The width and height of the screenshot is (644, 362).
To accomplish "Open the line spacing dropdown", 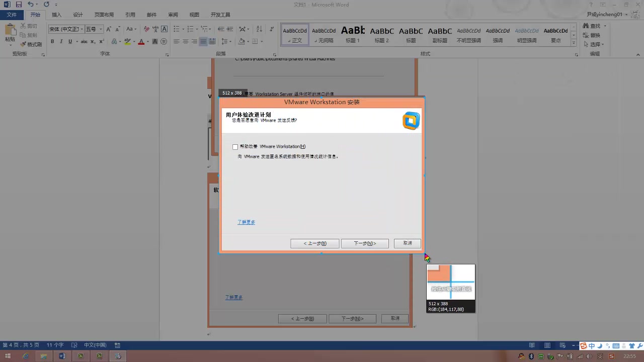I will [226, 42].
